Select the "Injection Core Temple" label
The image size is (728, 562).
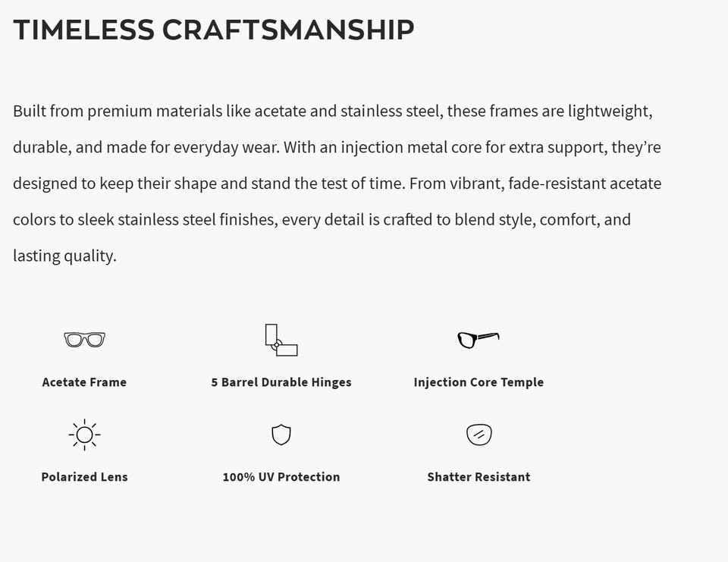click(479, 382)
